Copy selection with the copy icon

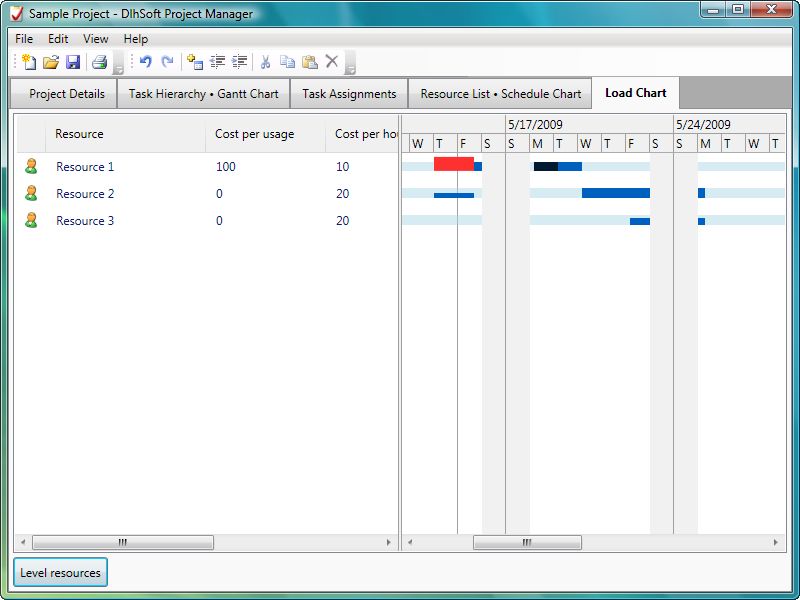(x=287, y=62)
